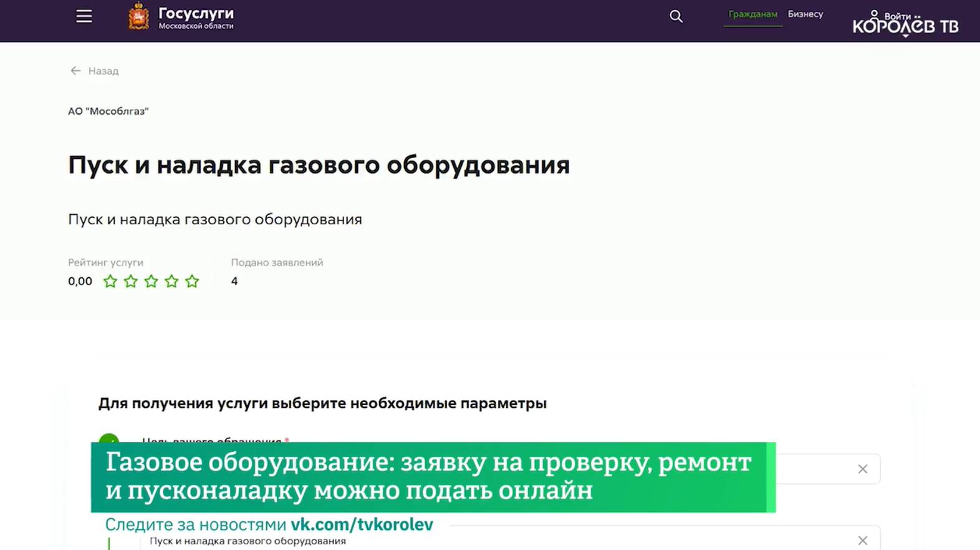Click the rating value 0,00

(x=80, y=281)
